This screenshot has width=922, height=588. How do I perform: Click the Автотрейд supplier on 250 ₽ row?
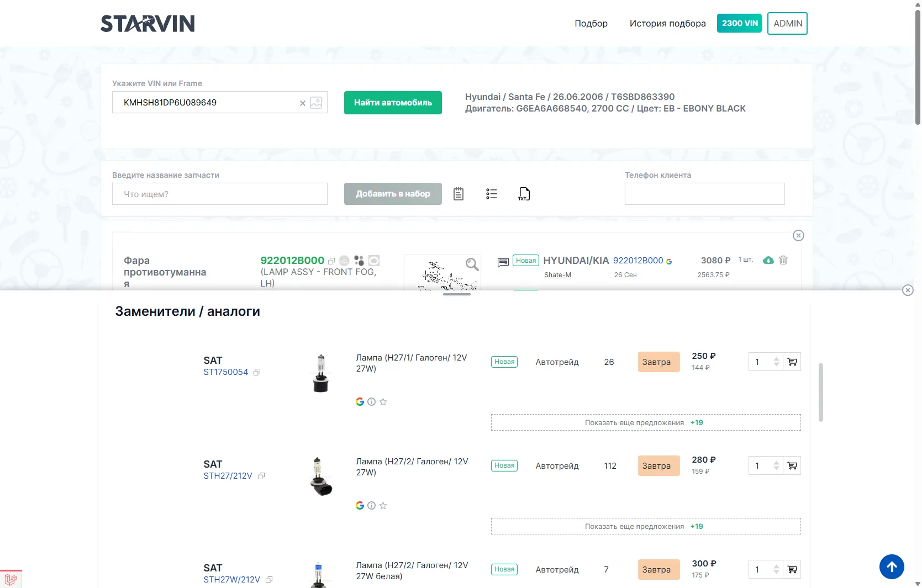(557, 362)
